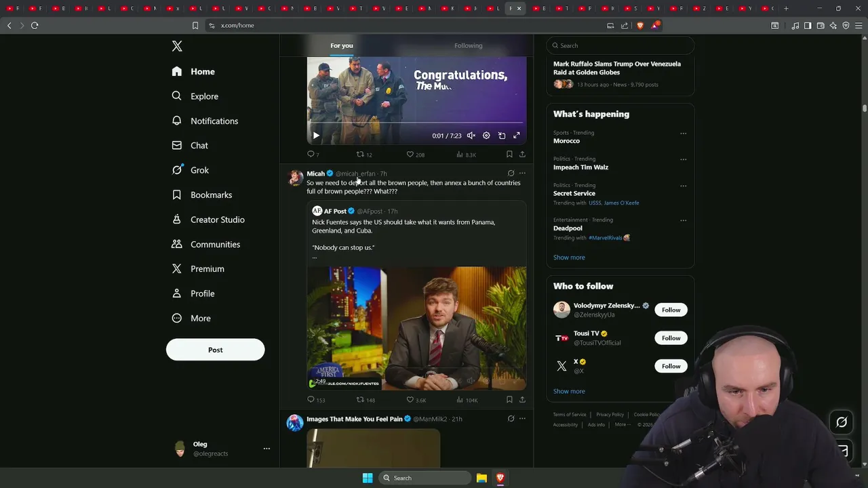Image resolution: width=868 pixels, height=488 pixels.
Task: Open video settings gear
Action: tap(486, 136)
